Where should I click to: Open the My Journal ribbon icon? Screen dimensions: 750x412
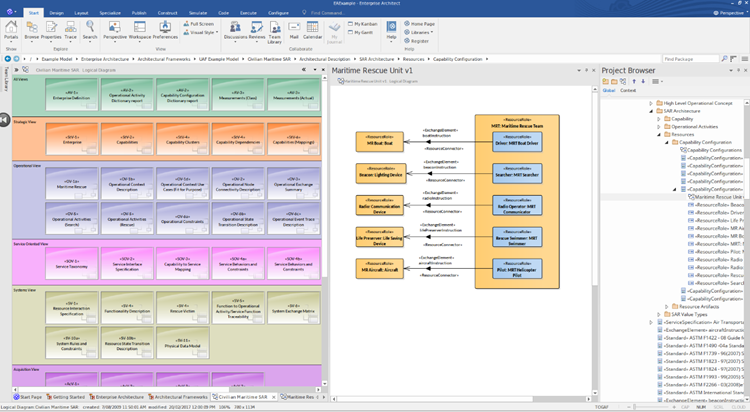click(x=334, y=33)
